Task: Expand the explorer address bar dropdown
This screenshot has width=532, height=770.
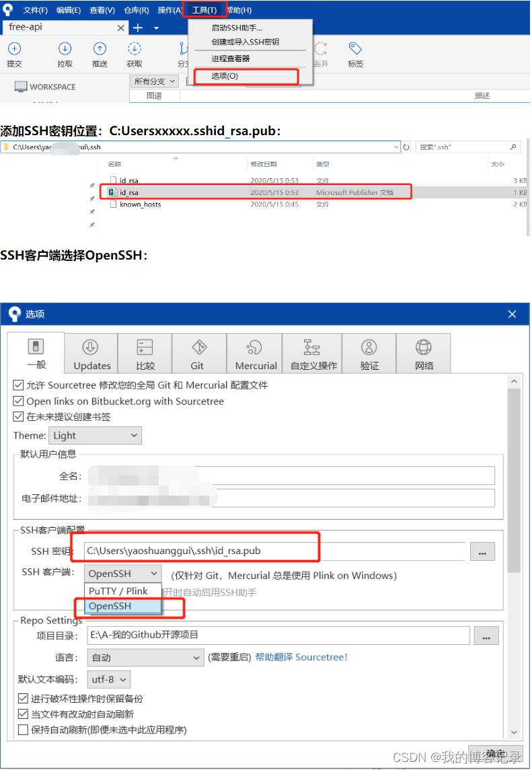Action: (396, 147)
